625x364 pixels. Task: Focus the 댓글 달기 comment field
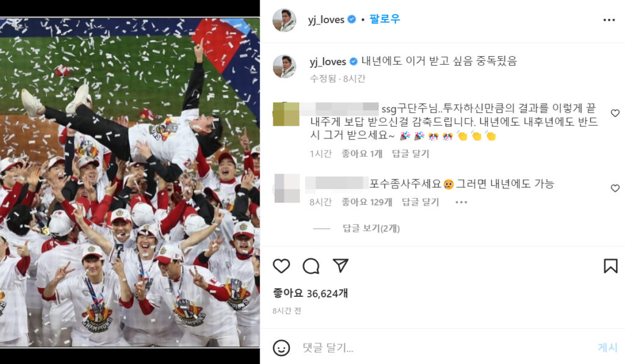[446, 348]
